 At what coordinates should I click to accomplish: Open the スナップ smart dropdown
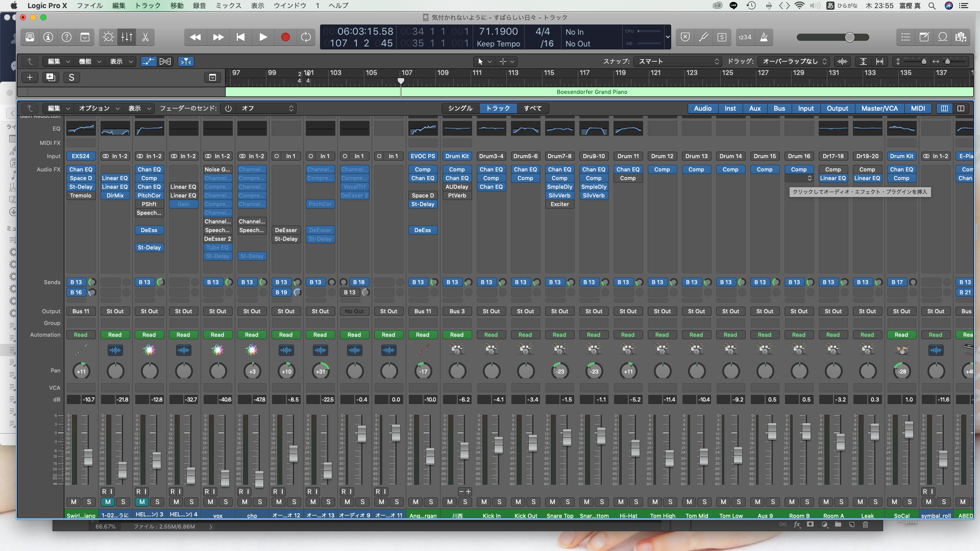[678, 62]
